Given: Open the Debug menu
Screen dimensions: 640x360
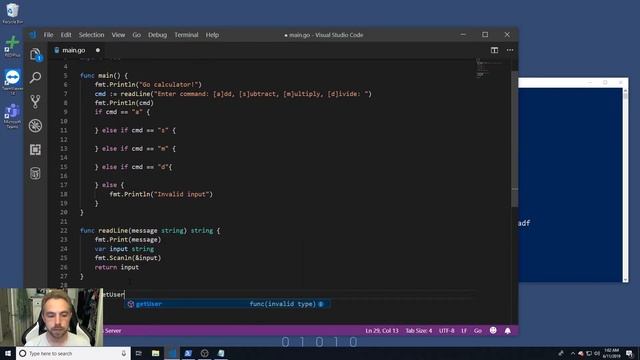Looking at the screenshot, I should (x=158, y=35).
